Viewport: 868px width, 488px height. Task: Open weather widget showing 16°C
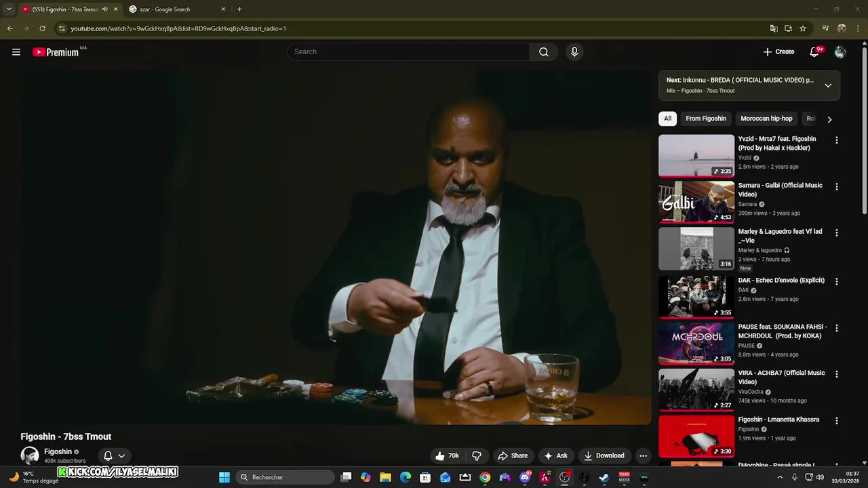click(34, 477)
